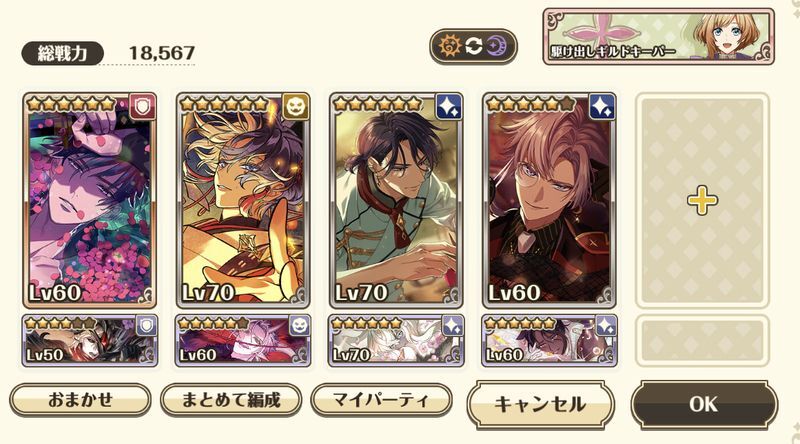Screen dimensions: 800x444
Task: Click the blue sparkle icon on third card
Action: pyautogui.click(x=449, y=106)
